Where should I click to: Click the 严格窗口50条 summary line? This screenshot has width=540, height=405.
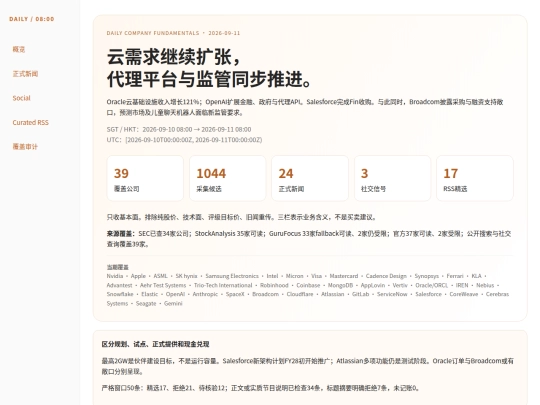(260, 388)
